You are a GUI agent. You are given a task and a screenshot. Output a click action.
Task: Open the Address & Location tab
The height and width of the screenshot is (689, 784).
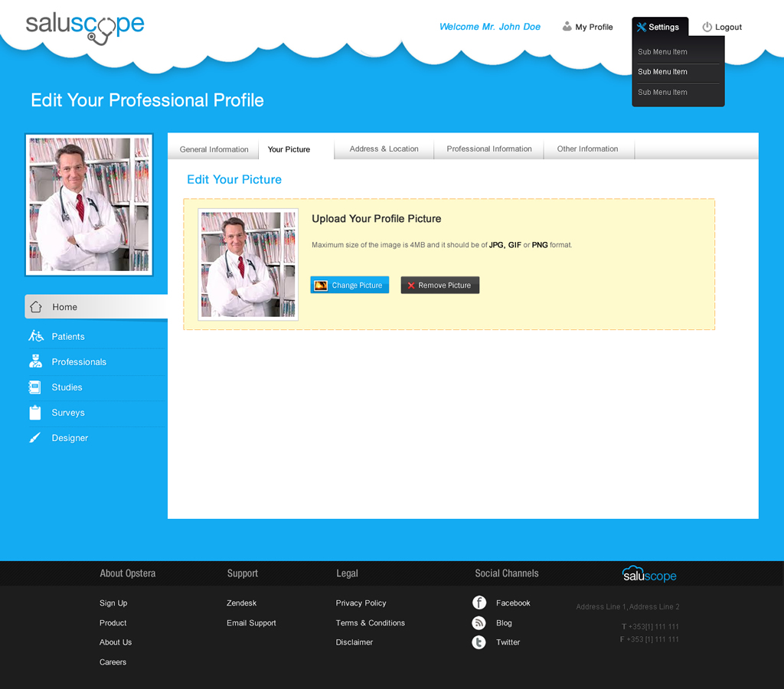(x=383, y=149)
